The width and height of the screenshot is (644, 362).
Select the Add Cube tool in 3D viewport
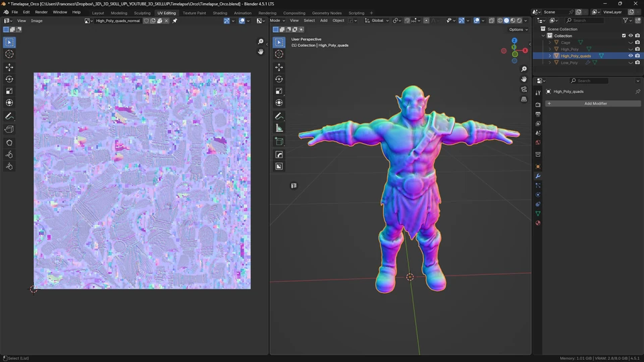pyautogui.click(x=279, y=141)
